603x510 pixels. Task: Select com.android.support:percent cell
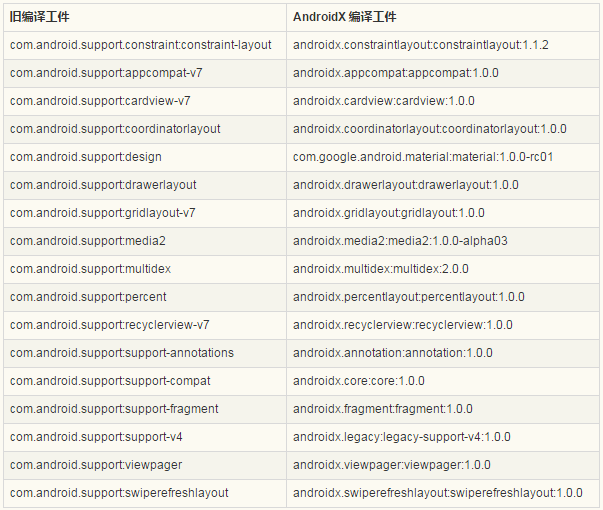pyautogui.click(x=145, y=297)
